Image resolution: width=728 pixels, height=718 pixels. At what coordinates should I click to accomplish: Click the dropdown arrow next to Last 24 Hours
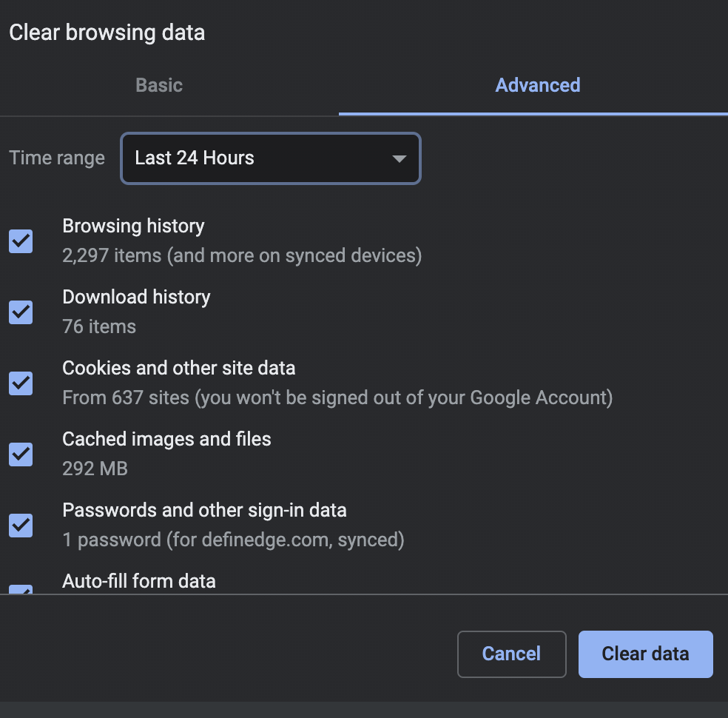(399, 158)
